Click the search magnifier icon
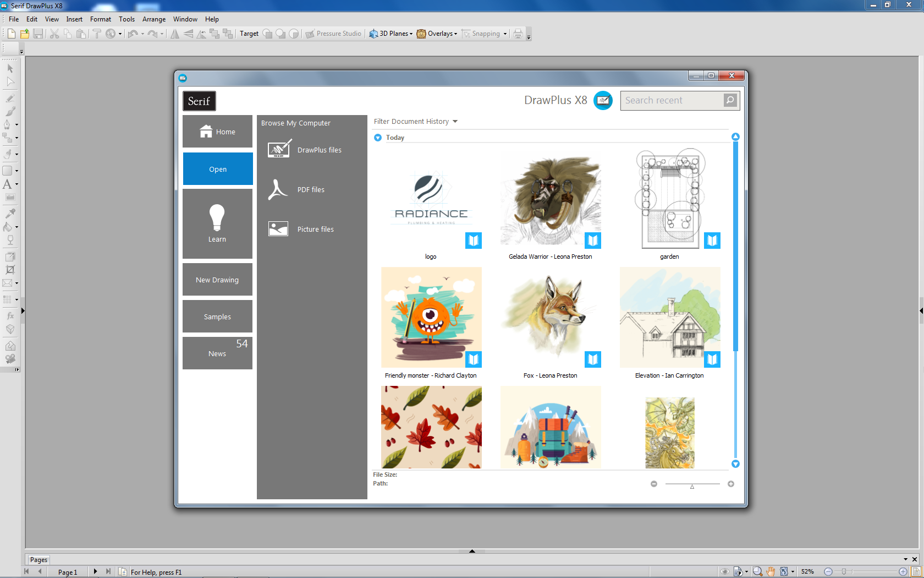 [x=730, y=100]
